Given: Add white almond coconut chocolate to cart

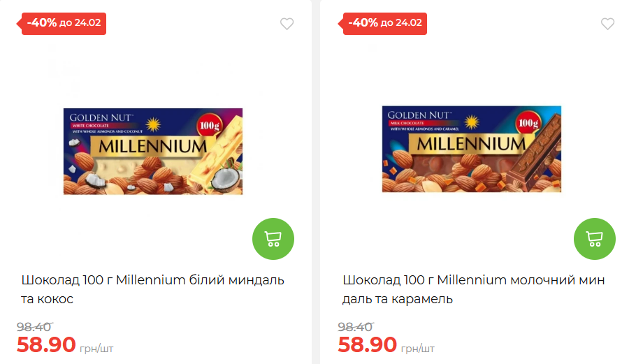Looking at the screenshot, I should [273, 238].
